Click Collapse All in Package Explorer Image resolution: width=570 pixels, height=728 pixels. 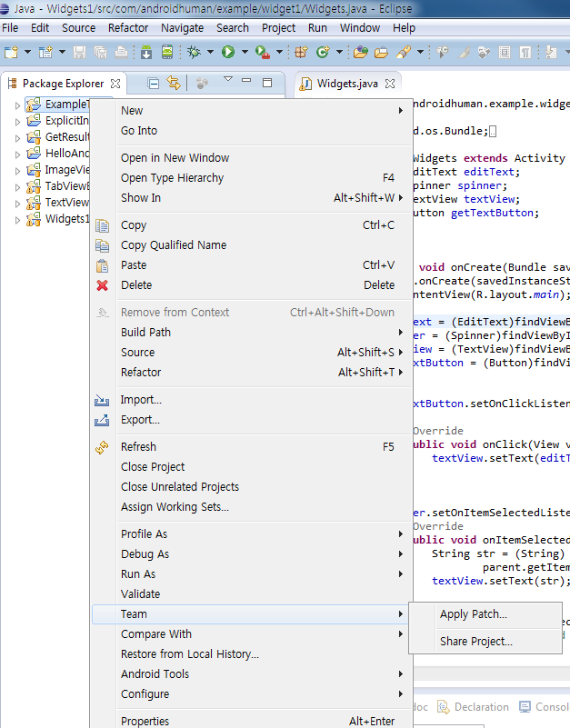pos(154,84)
